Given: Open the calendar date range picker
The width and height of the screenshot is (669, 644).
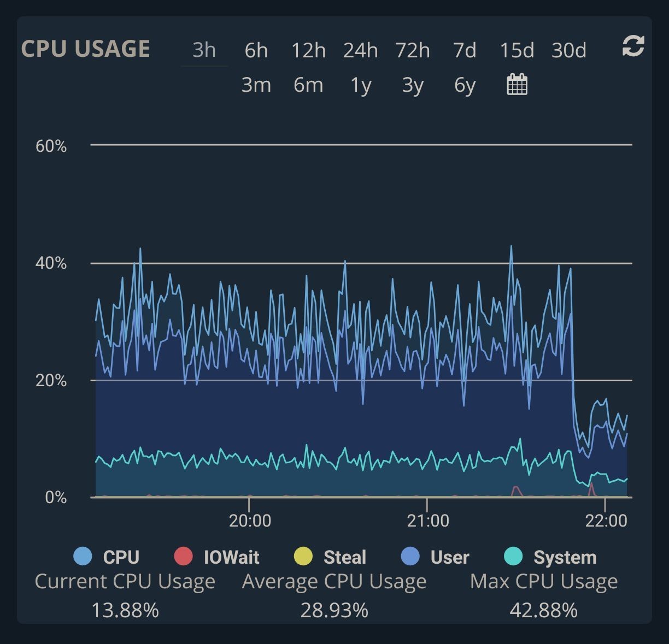Looking at the screenshot, I should click(517, 85).
